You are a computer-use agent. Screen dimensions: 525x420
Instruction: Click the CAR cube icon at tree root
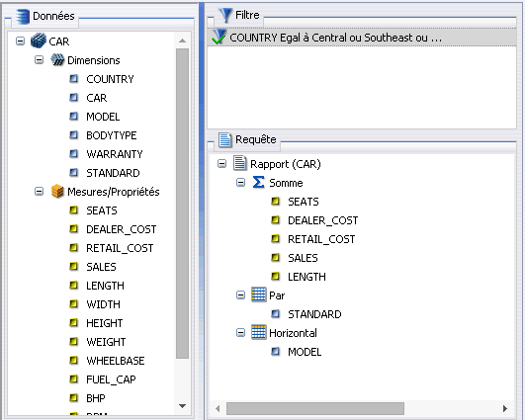pyautogui.click(x=39, y=41)
